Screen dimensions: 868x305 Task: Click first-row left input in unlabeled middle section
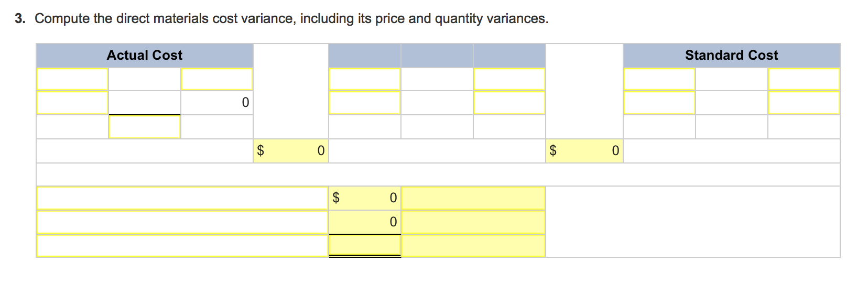pos(365,79)
